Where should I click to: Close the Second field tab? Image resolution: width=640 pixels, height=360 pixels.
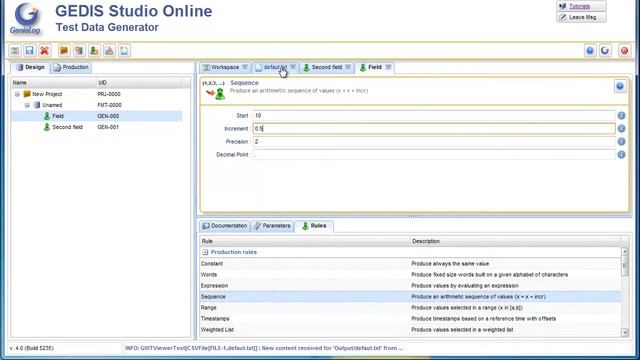click(x=348, y=67)
